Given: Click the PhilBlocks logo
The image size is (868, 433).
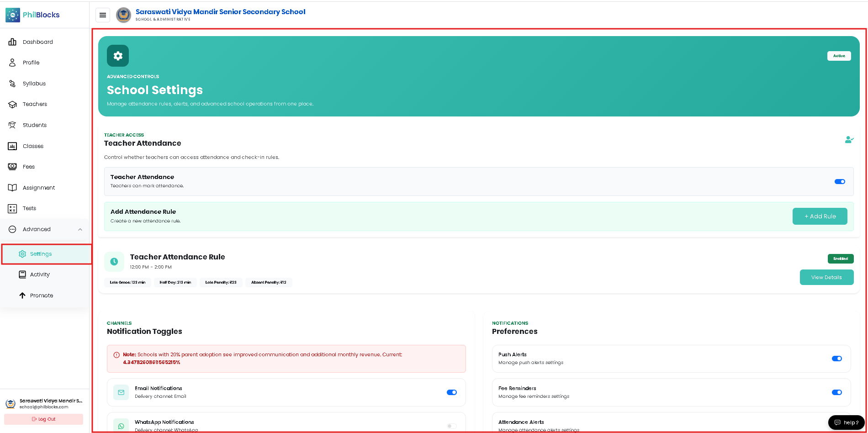Looking at the screenshot, I should (32, 15).
